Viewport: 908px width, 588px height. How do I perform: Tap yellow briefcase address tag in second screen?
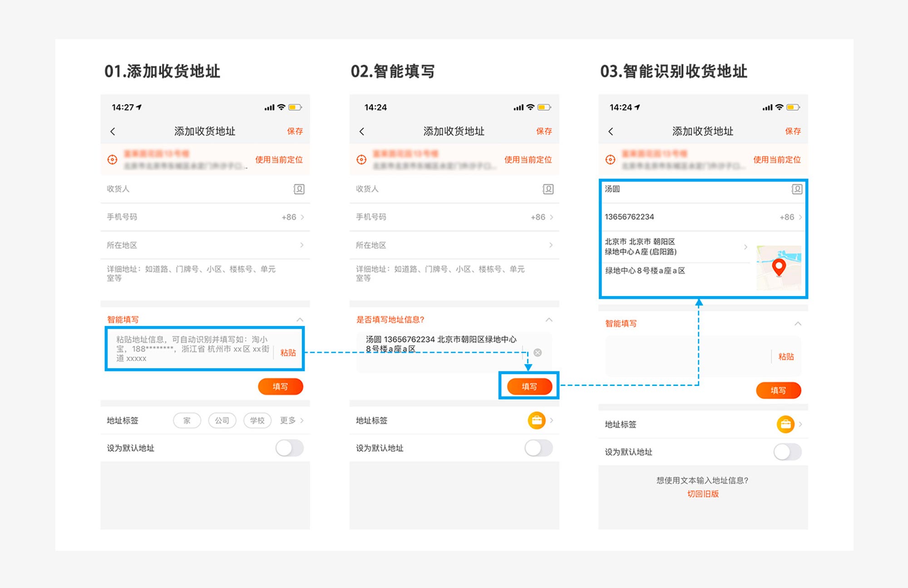pos(536,420)
